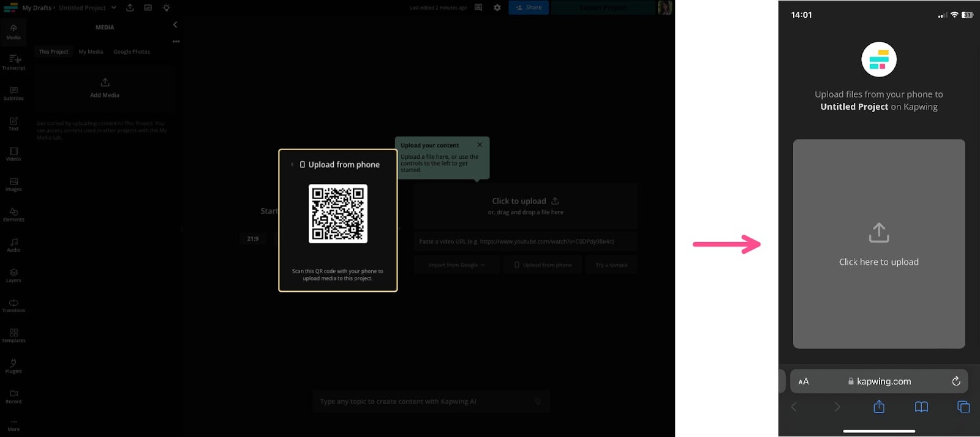Switch to the My Media tab
980x437 pixels.
coord(91,51)
